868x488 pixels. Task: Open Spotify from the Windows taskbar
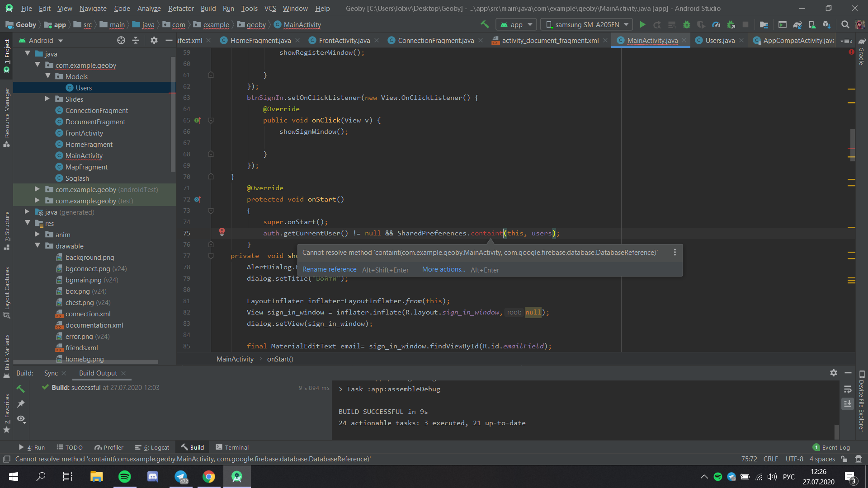[125, 476]
